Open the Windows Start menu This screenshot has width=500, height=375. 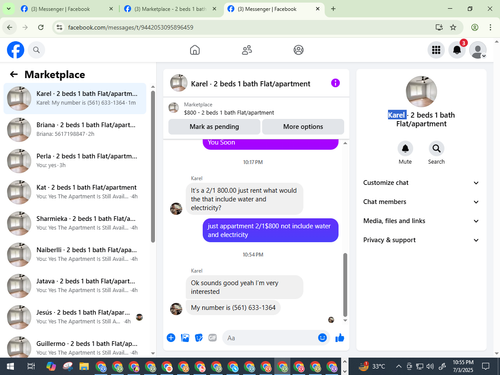pos(10,367)
